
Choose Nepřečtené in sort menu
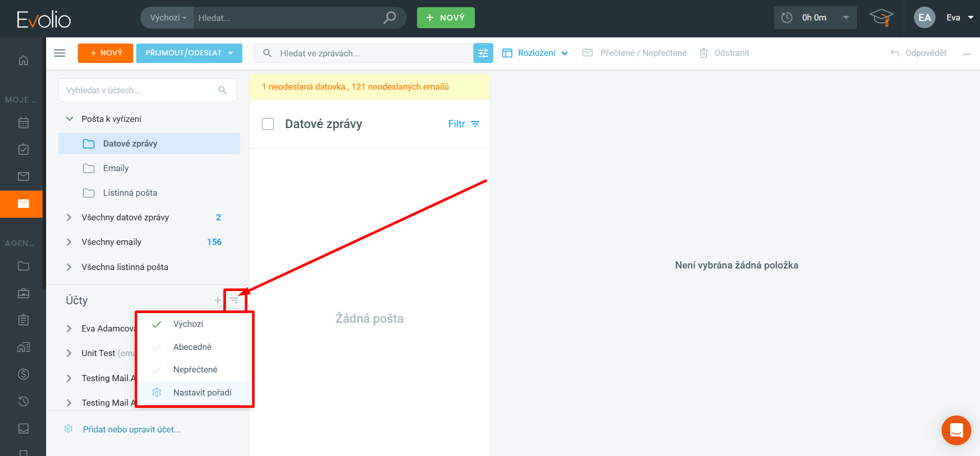[195, 369]
